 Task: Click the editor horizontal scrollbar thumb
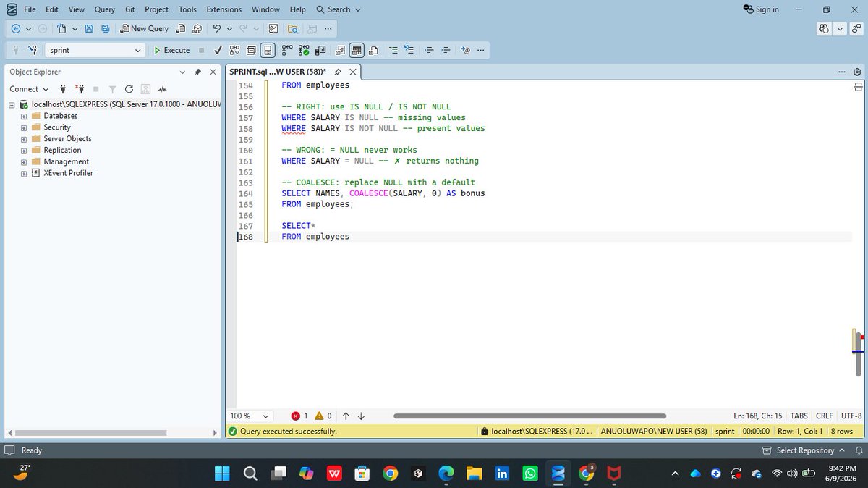pos(529,416)
